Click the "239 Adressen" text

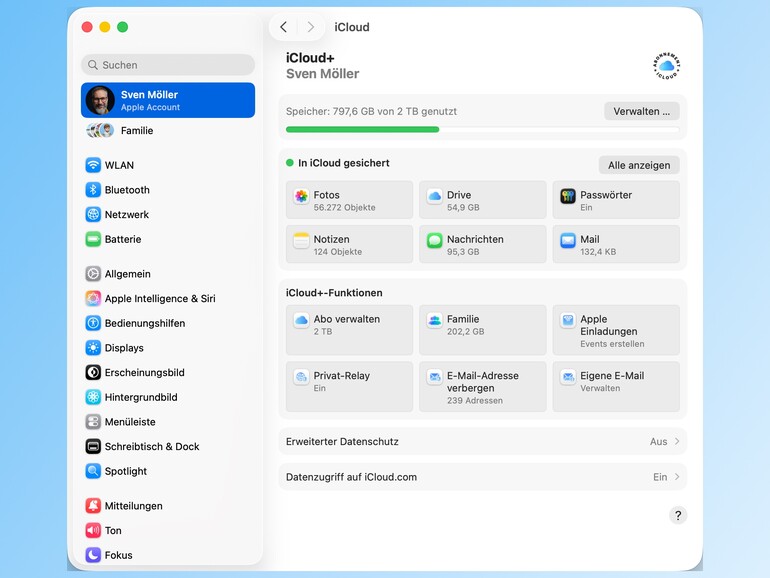coord(474,400)
